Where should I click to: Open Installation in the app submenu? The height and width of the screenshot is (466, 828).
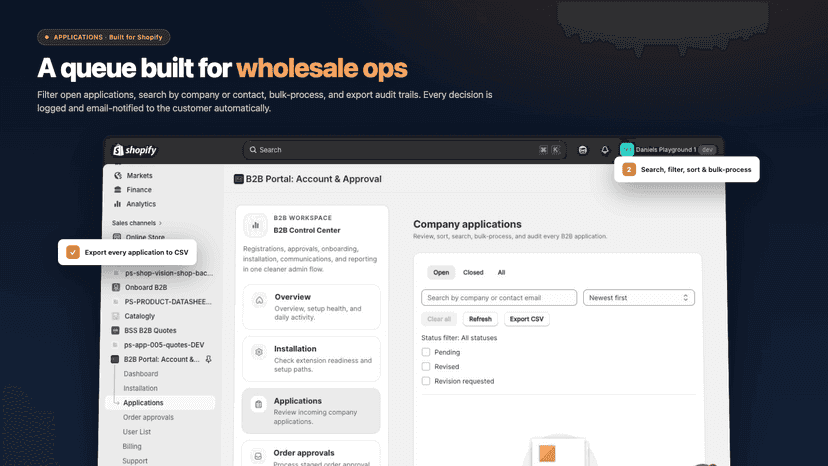140,388
